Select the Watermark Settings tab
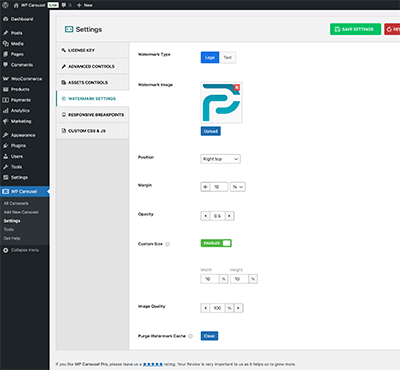Viewport: 400px width, 370px height. click(x=92, y=99)
